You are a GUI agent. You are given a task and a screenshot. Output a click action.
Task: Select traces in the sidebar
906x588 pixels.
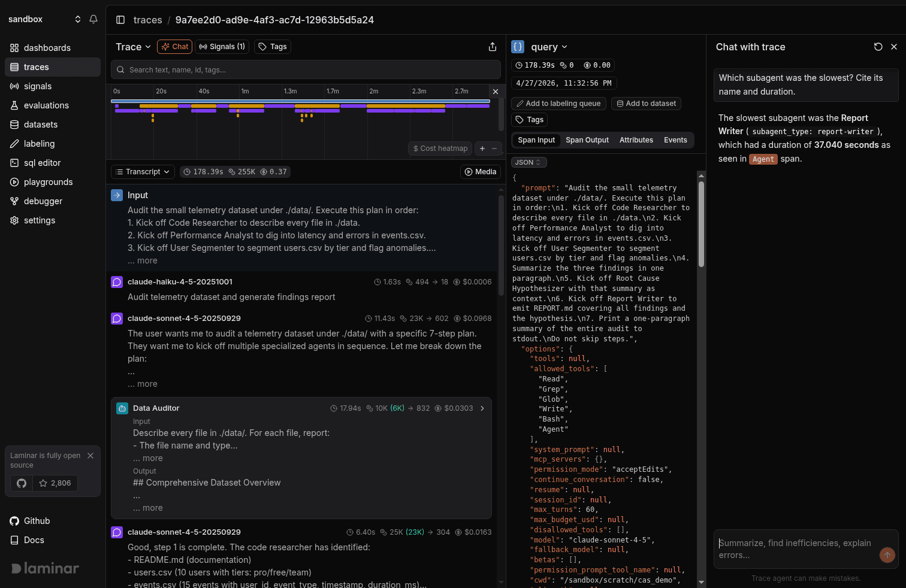(53, 67)
